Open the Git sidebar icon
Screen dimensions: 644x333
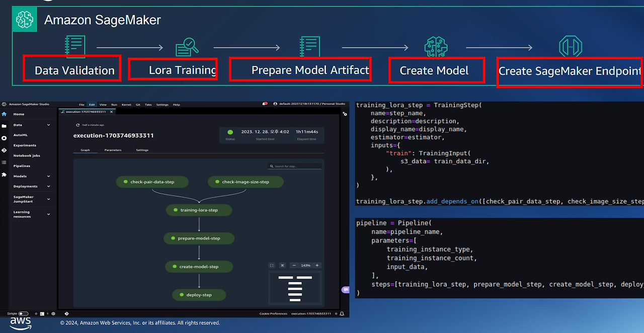[x=4, y=150]
